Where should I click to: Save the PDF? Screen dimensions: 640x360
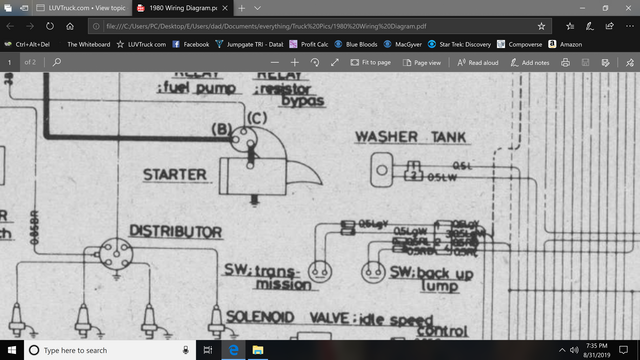pyautogui.click(x=585, y=62)
